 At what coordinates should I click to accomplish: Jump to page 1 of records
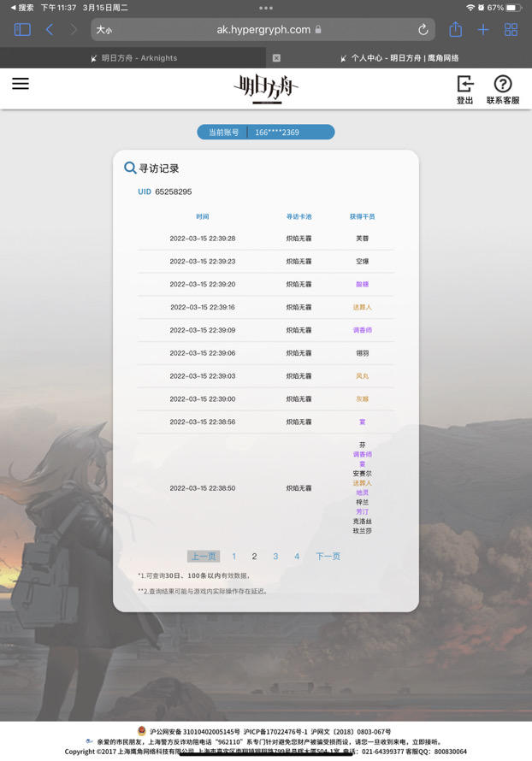coord(234,556)
